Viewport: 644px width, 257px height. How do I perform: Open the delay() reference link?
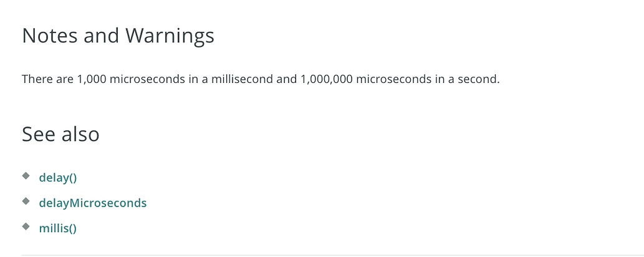(x=57, y=178)
